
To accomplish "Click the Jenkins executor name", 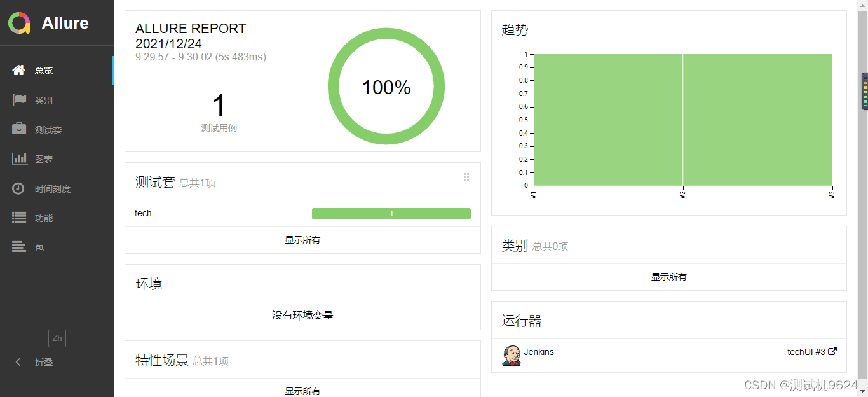I will click(539, 352).
